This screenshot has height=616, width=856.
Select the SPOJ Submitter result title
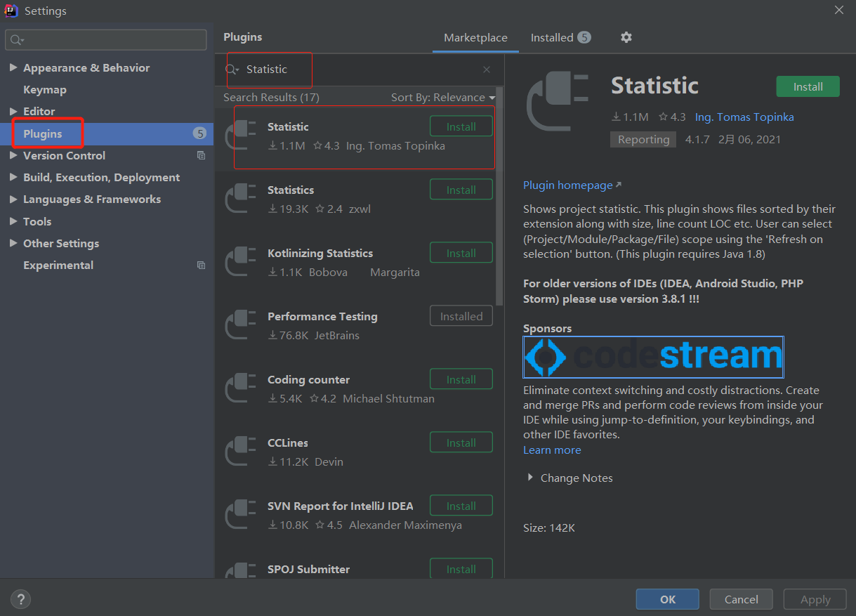(308, 569)
